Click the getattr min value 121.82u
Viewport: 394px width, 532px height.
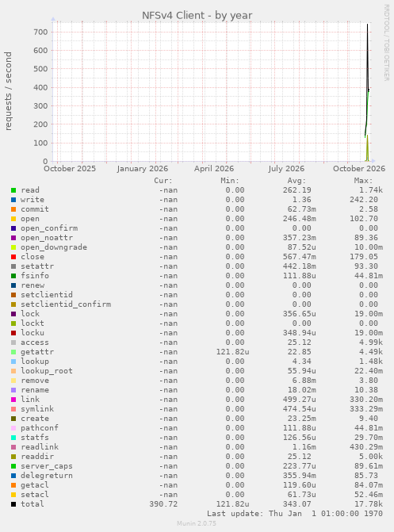[232, 352]
